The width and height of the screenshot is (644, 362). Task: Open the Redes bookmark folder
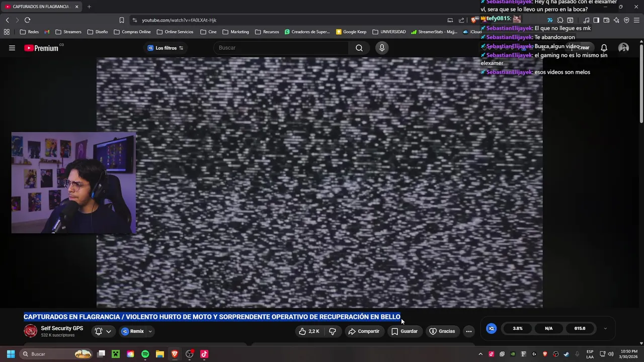pyautogui.click(x=29, y=32)
